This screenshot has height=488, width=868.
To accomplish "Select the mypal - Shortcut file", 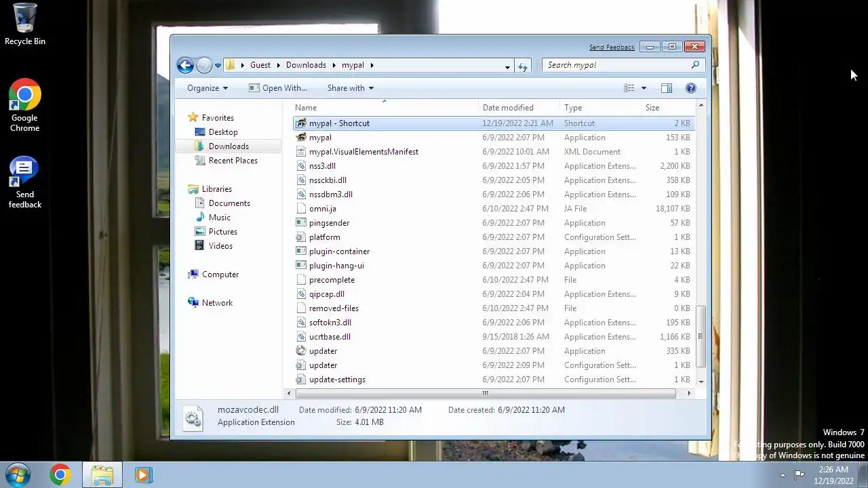I will point(494,123).
